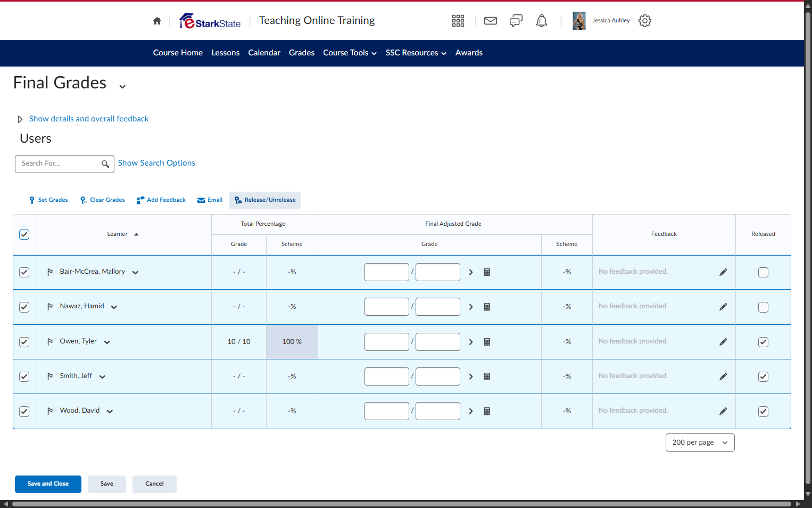Viewport: 812px width, 508px height.
Task: Expand the Course Tools menu
Action: pos(350,53)
